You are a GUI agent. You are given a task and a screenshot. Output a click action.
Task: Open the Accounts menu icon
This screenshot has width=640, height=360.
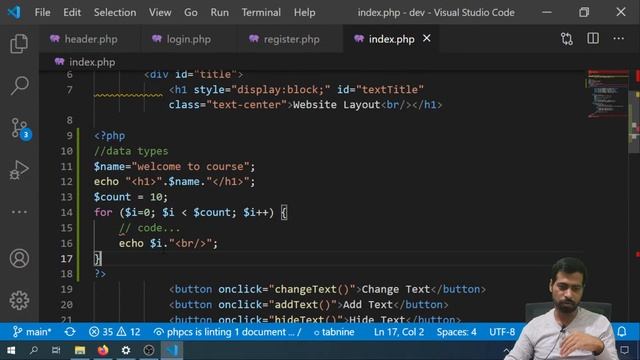[x=19, y=258]
